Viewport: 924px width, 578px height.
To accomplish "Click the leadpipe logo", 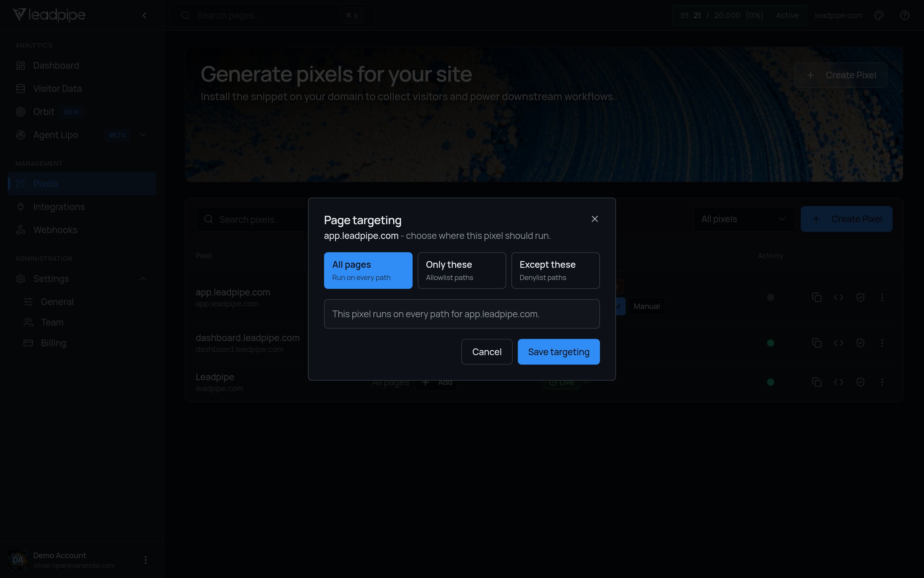I will click(x=49, y=15).
